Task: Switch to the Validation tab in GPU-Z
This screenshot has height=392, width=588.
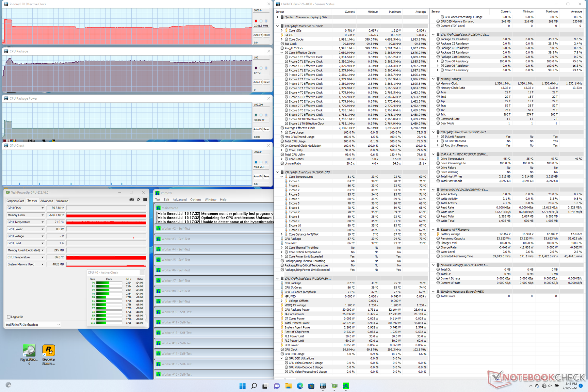Action: click(62, 201)
